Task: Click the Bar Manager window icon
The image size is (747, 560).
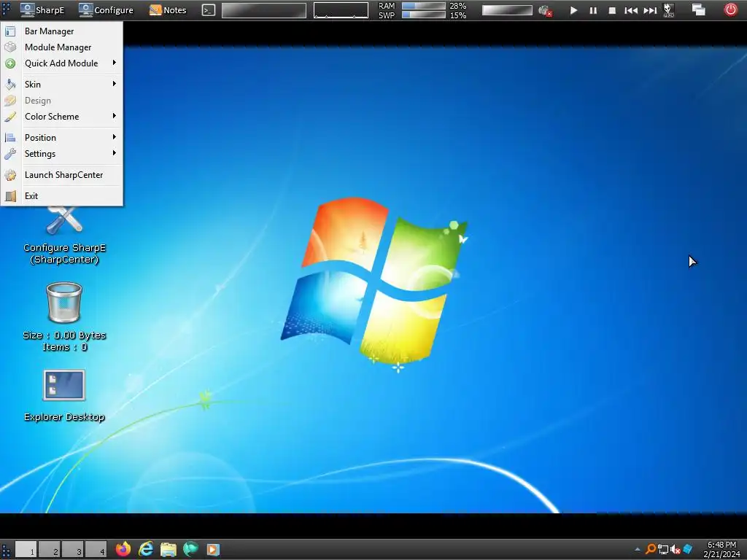Action: [x=10, y=31]
